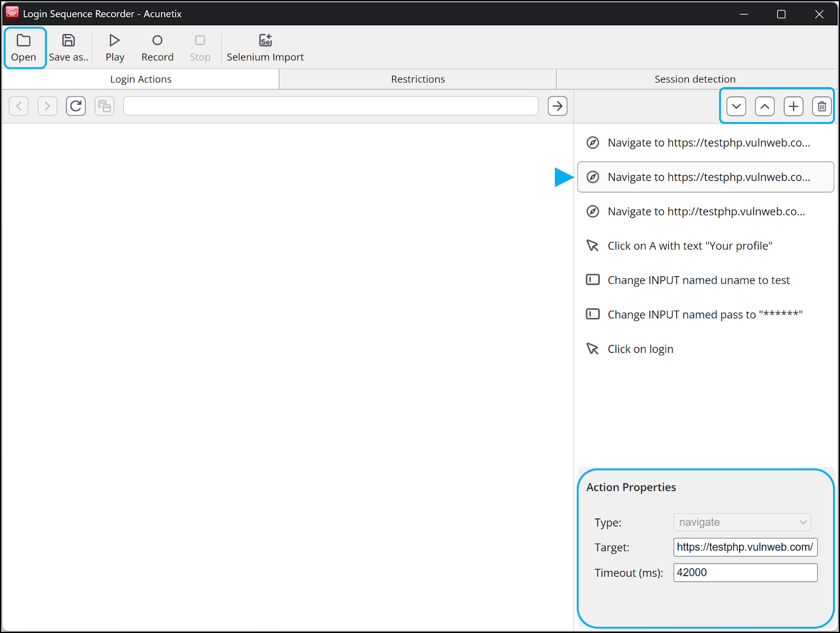Click cursor icon of Click on login

(593, 349)
